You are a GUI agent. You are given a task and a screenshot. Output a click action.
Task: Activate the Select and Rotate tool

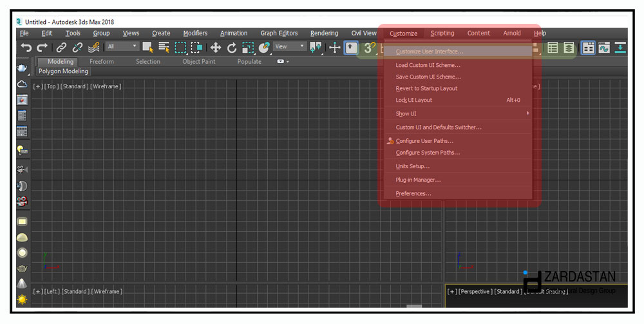[232, 47]
